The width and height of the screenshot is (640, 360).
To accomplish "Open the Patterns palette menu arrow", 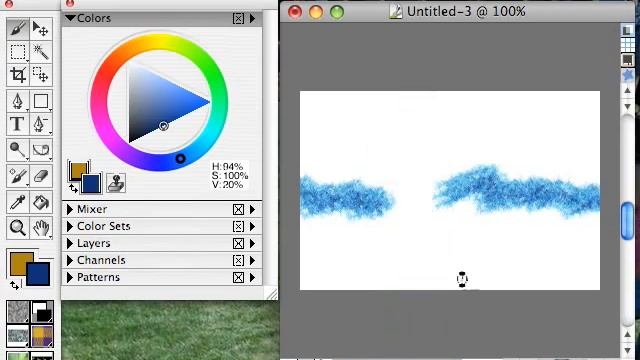I will 253,278.
